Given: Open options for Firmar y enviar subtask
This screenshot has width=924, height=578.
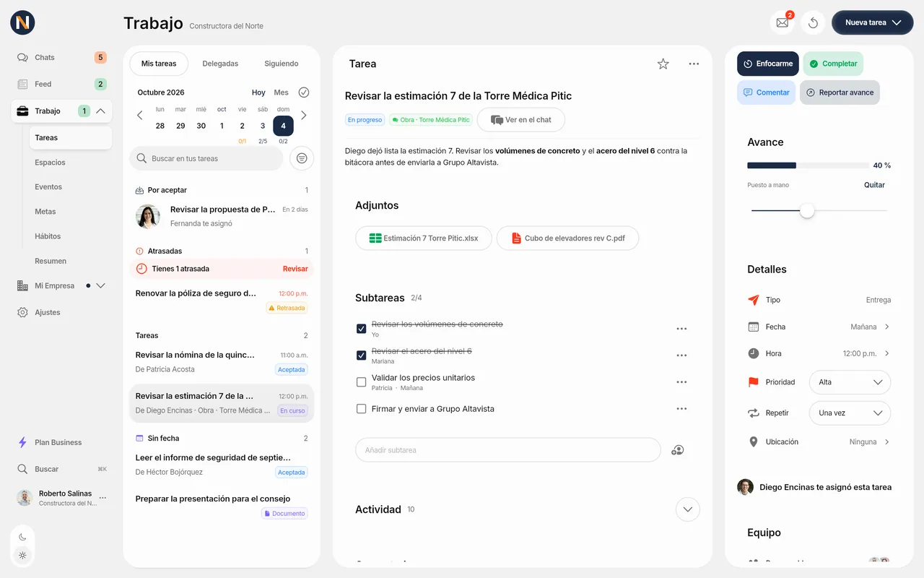Looking at the screenshot, I should [x=681, y=409].
